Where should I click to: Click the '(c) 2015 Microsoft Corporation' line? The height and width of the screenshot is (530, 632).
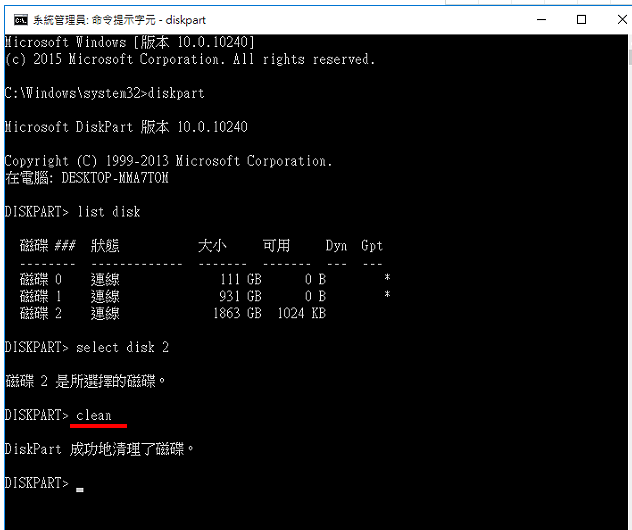[x=190, y=59]
